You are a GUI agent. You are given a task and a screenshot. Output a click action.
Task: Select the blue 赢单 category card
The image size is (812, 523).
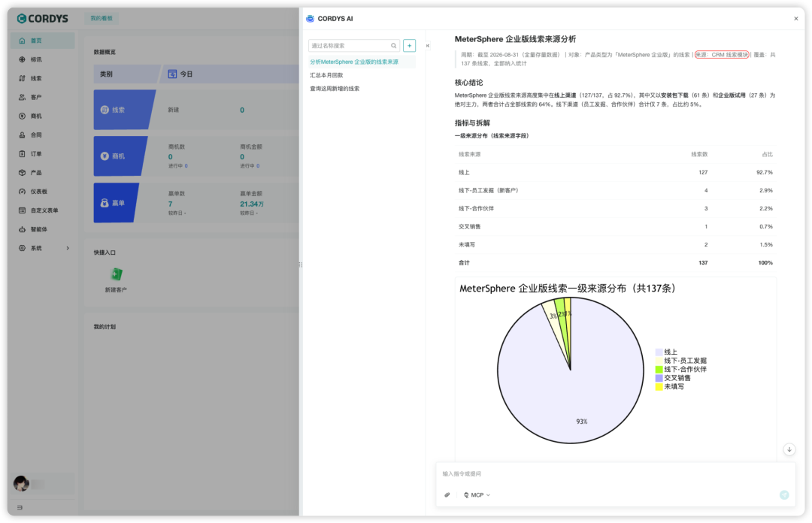[x=116, y=203]
